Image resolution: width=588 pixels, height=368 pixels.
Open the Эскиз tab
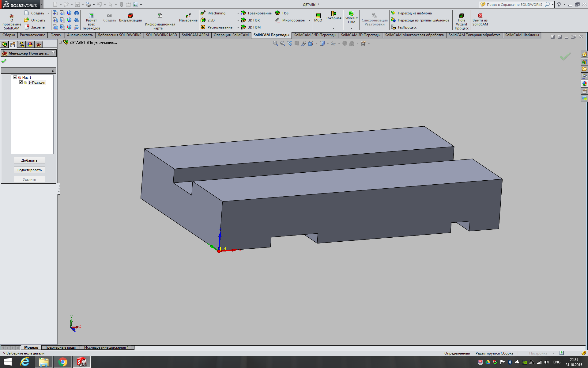tap(56, 35)
